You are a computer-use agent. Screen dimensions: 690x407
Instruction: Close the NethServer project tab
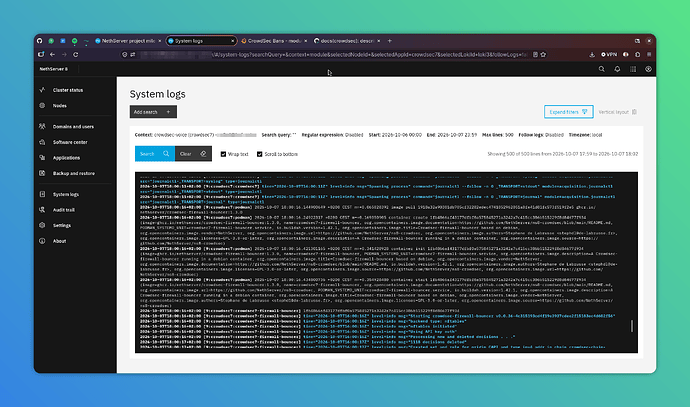click(x=160, y=41)
